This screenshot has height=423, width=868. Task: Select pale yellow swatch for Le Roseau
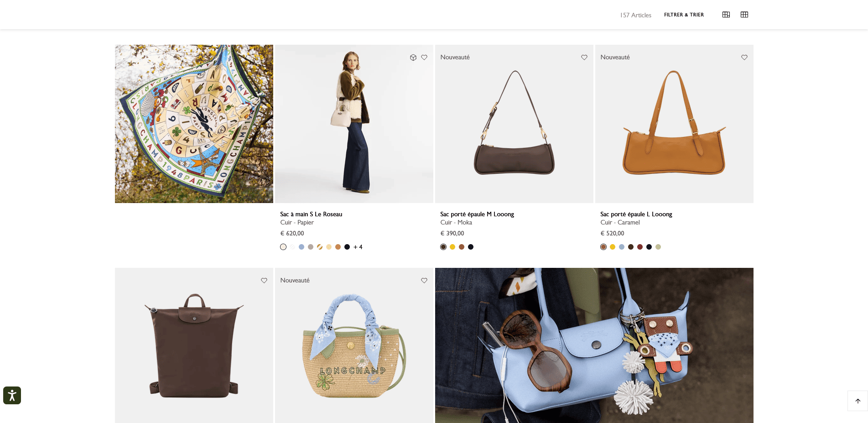(329, 247)
